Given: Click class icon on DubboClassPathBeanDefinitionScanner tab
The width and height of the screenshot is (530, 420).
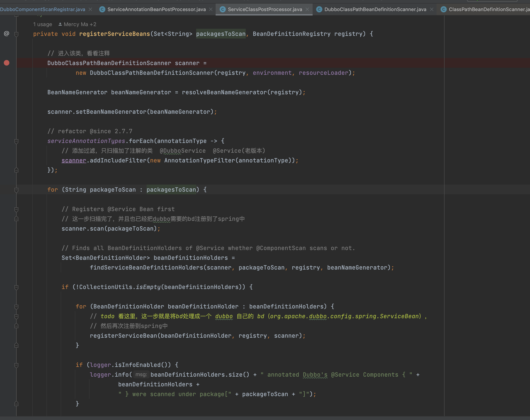Looking at the screenshot, I should tap(319, 9).
